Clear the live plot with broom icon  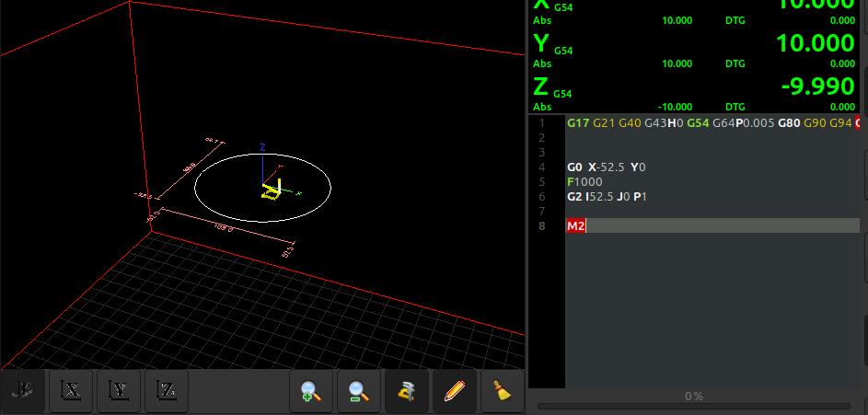(x=502, y=391)
